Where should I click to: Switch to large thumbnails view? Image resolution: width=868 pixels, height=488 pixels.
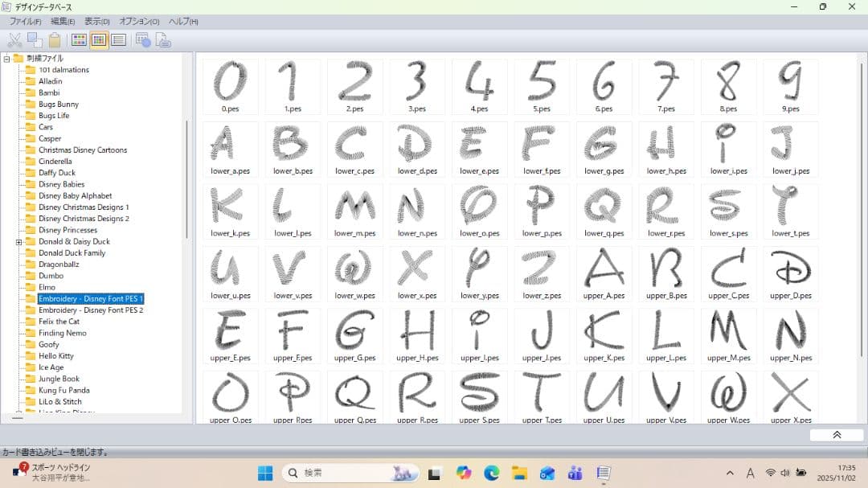pyautogui.click(x=79, y=40)
